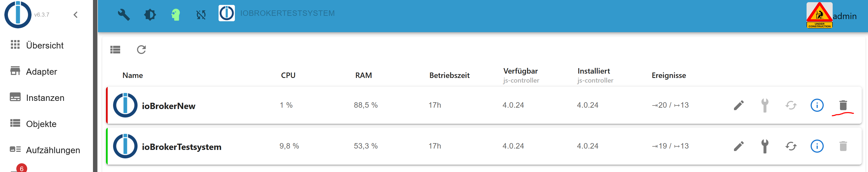Collapse the sidebar with chevron arrow
Image resolution: width=868 pixels, height=172 pixels.
pos(76,14)
